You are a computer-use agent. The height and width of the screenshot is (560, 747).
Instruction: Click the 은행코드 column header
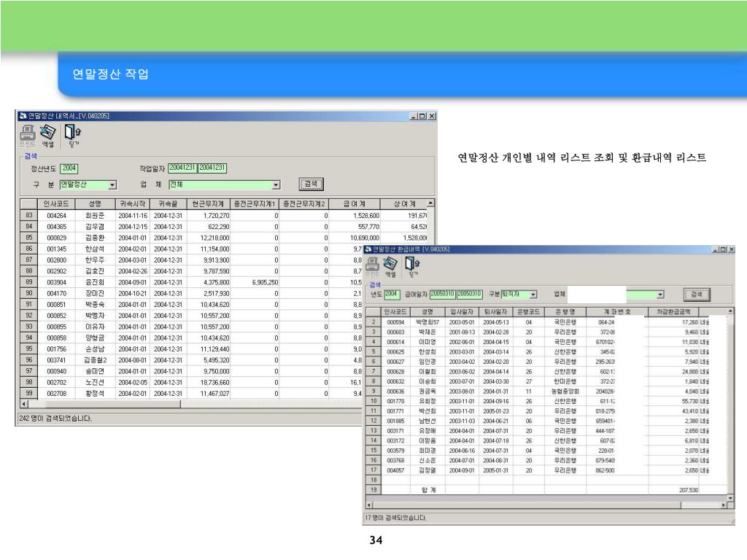[x=528, y=312]
